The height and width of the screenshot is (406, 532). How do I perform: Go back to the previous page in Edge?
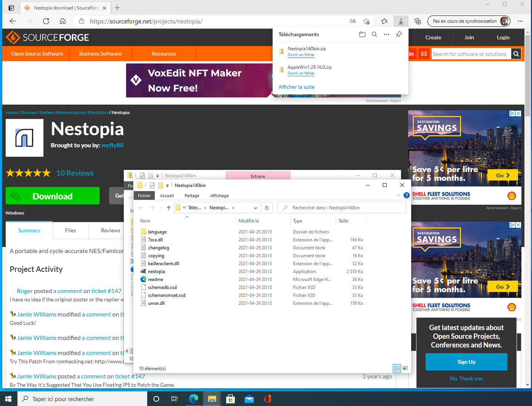(x=13, y=21)
